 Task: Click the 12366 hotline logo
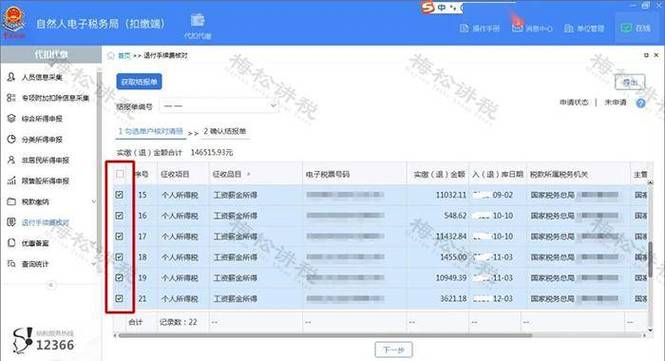(x=43, y=340)
